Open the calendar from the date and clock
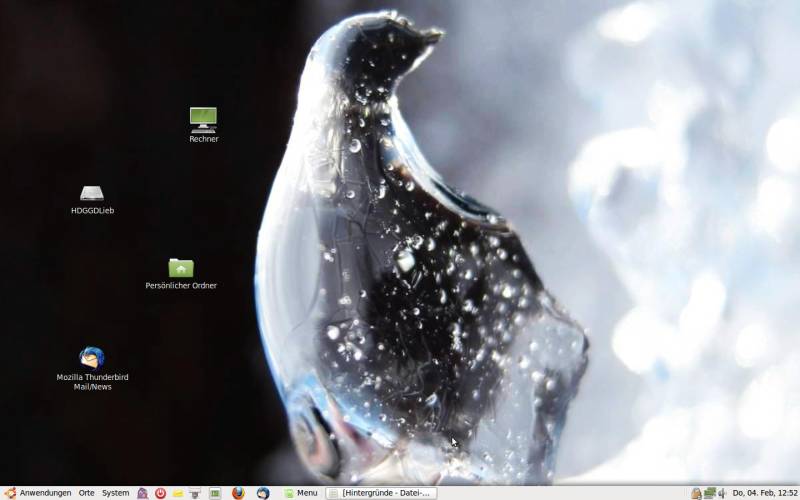This screenshot has height=500, width=800. pos(765,493)
